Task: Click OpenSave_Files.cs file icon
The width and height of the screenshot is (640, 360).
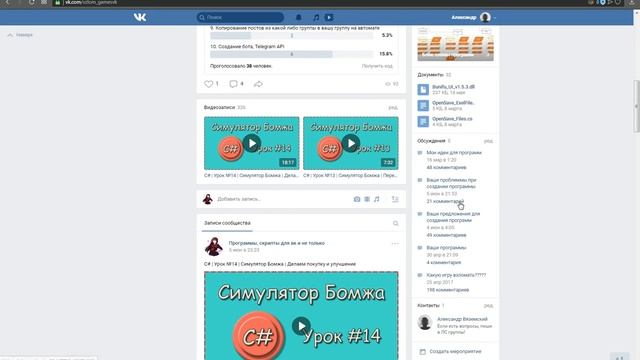Action: 423,121
